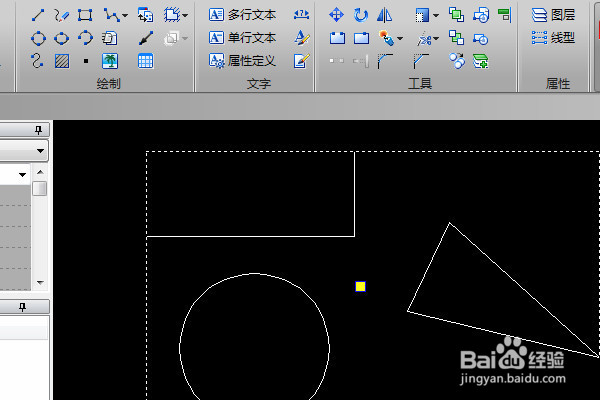
Task: Select the Circle drawing tool
Action: 38,38
